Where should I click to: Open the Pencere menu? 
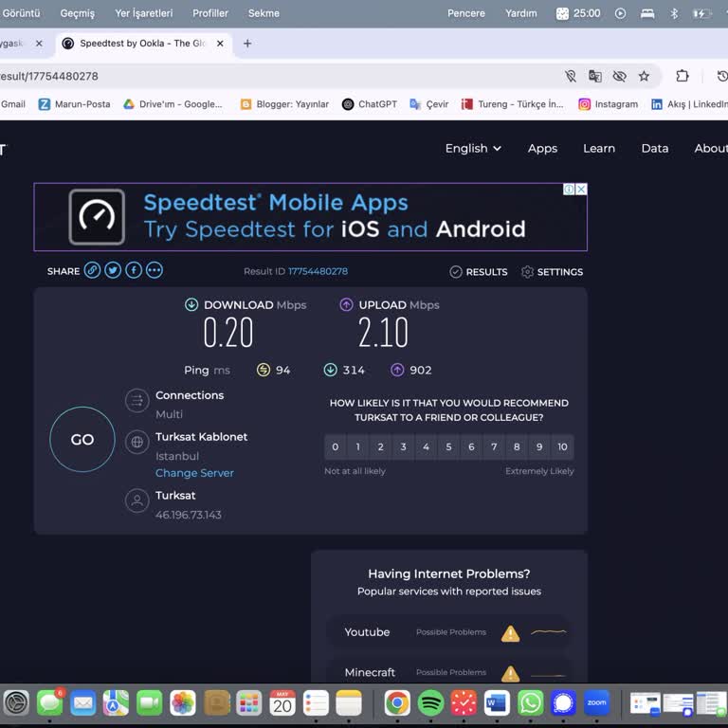click(x=466, y=13)
